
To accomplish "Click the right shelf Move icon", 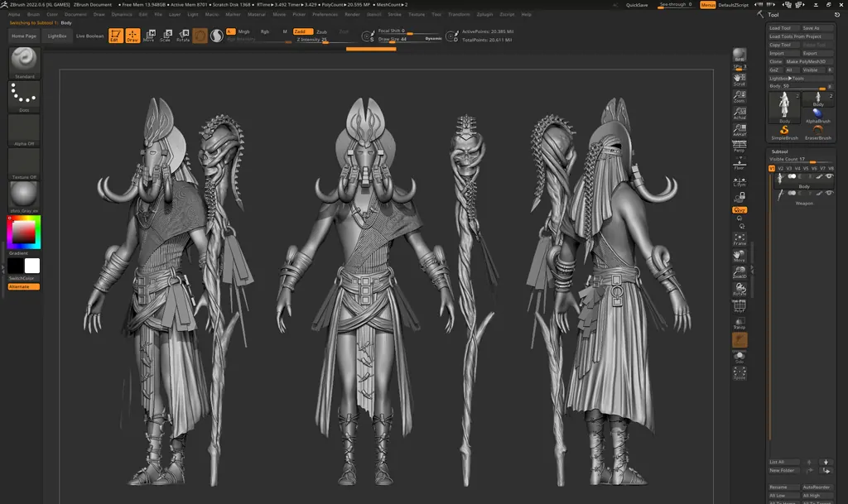I will [740, 256].
